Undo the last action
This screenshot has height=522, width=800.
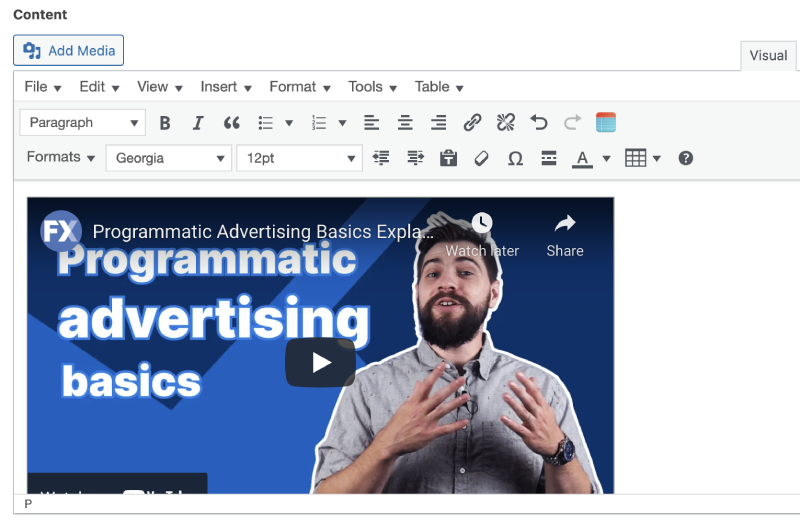pos(539,122)
